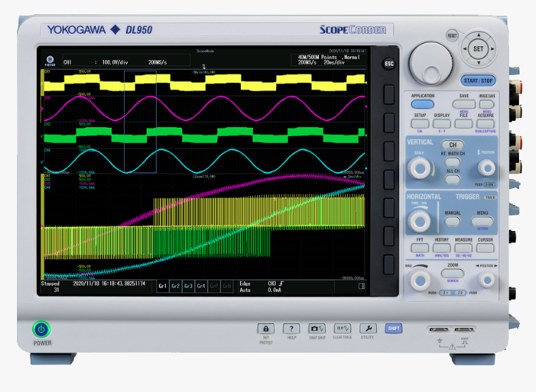This screenshot has width=536, height=392.
Task: Open the ACQUIRE menu button
Action: click(x=486, y=124)
